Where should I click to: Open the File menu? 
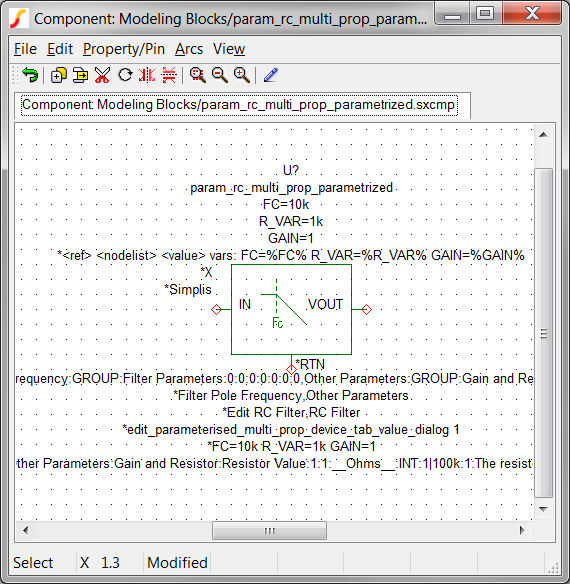(25, 49)
